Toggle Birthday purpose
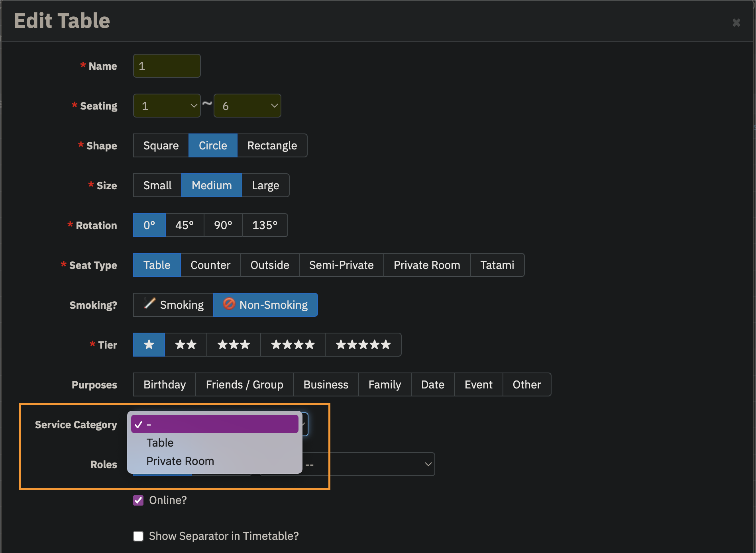Screen dimensions: 756x553 pyautogui.click(x=165, y=384)
